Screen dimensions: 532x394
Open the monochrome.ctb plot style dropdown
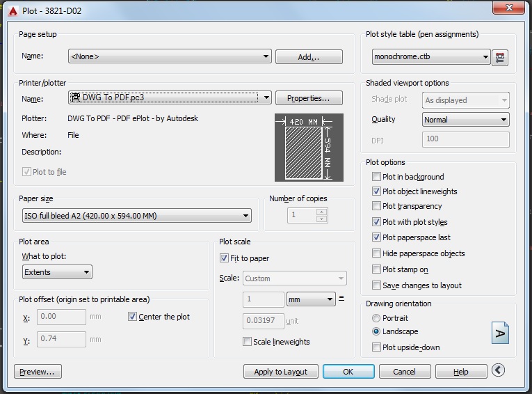tap(431, 56)
